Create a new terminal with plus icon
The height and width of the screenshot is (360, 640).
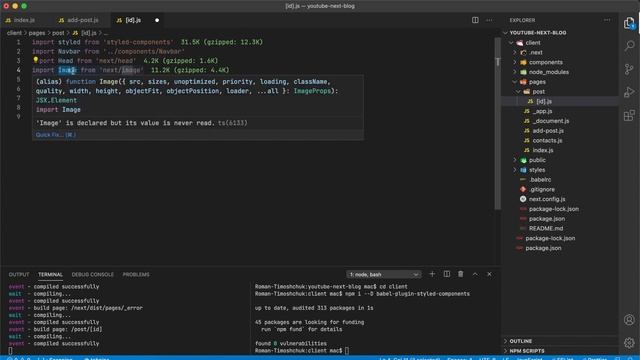pos(432,274)
